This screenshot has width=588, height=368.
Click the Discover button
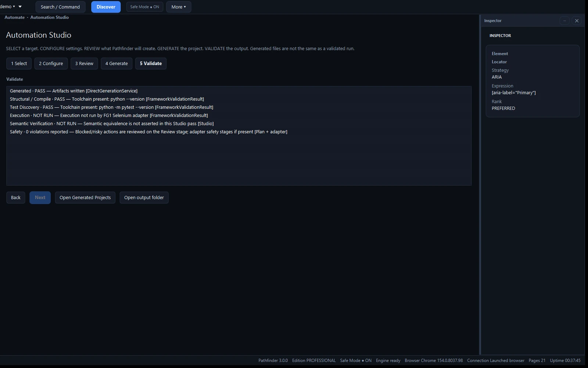[106, 7]
